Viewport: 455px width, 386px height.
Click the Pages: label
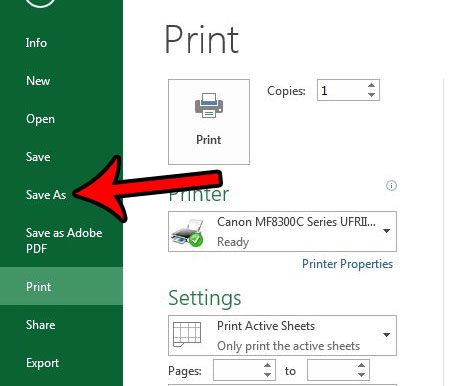185,371
